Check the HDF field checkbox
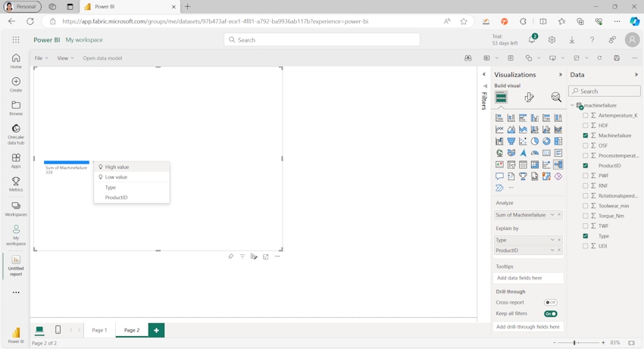This screenshot has width=644, height=349. 586,126
